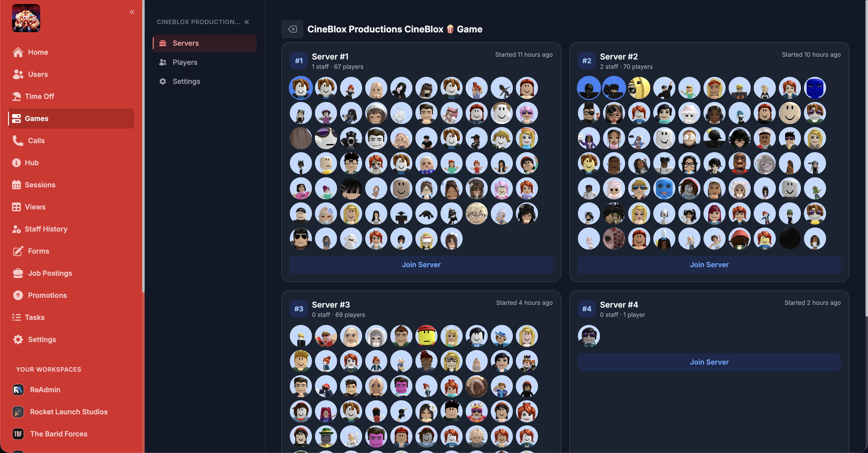Screen dimensions: 868x453
Task: Click the '0 staff · 69 players' text
Action: tap(338, 315)
